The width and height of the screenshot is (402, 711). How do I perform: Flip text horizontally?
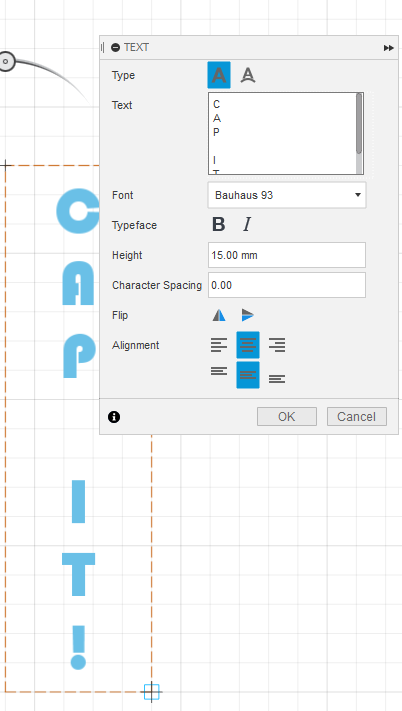point(219,315)
